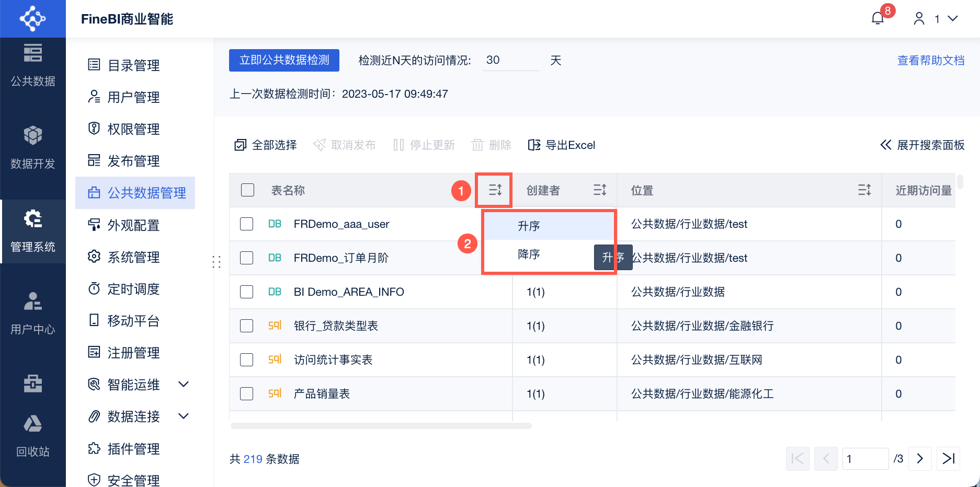Choose 升序 from the sort menu
Screen dimensions: 980x487
point(529,226)
